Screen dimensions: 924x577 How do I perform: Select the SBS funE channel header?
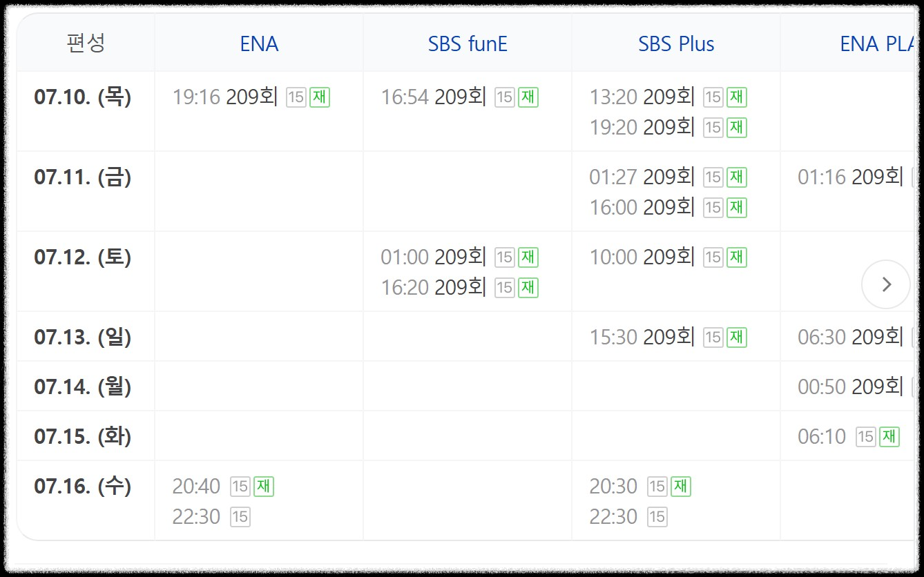(468, 43)
